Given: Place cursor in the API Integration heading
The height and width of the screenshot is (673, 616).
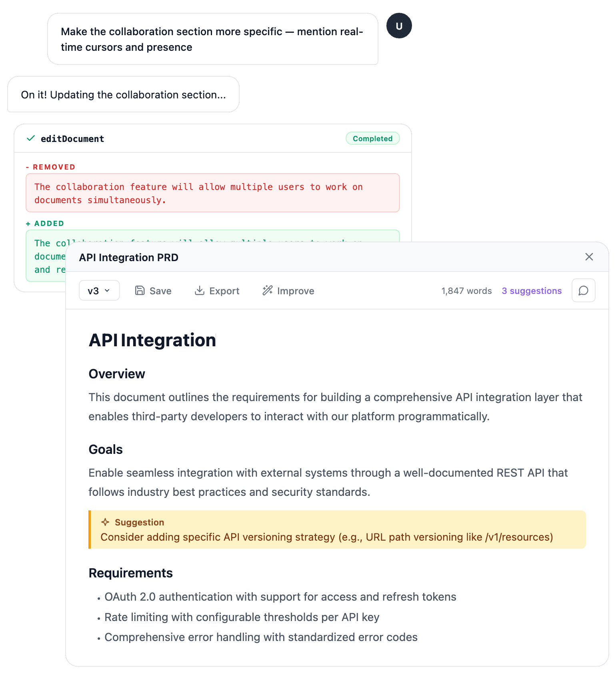Looking at the screenshot, I should point(152,340).
